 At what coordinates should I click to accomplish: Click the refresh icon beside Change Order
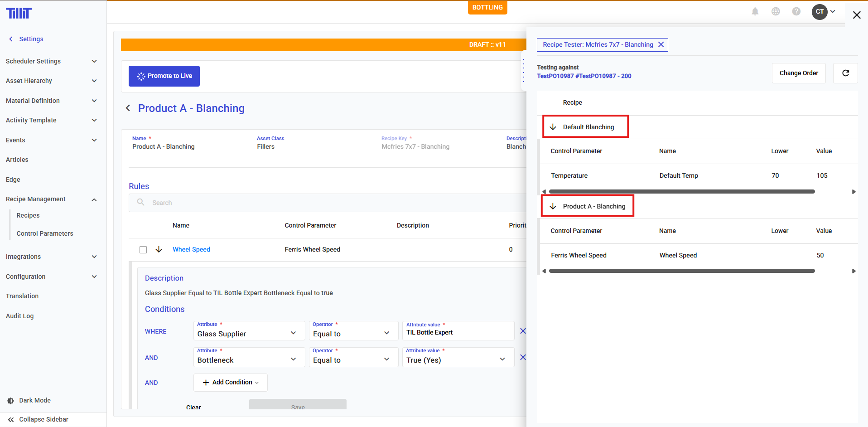point(845,73)
